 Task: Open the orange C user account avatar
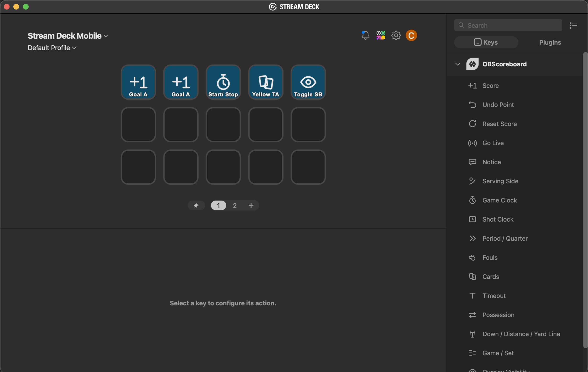click(x=411, y=35)
